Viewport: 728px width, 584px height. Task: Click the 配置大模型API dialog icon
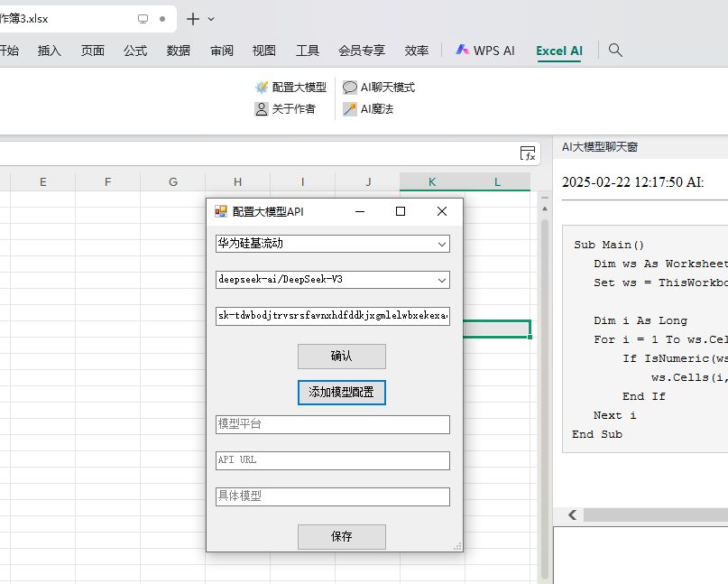click(x=220, y=212)
